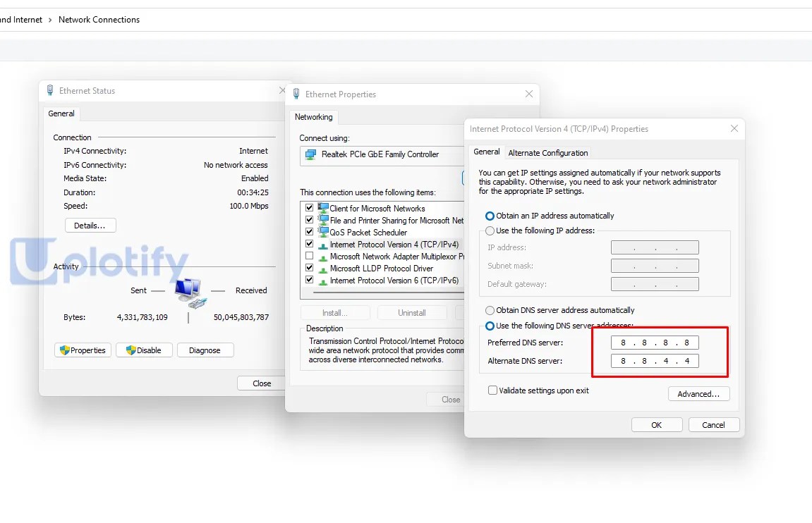Viewport: 812px width, 523px height.
Task: Close the TCP/IPv4 Properties dialog
Action: 734,128
